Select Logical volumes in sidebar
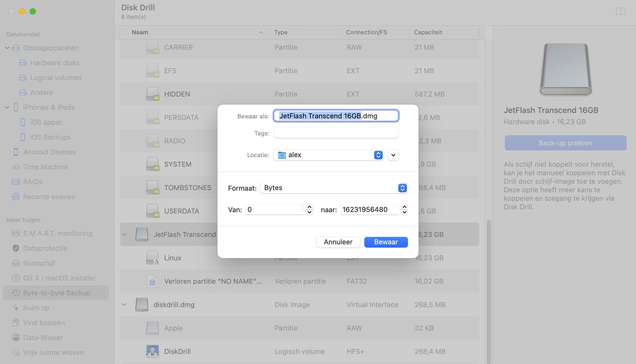This screenshot has width=636, height=364. pyautogui.click(x=56, y=78)
